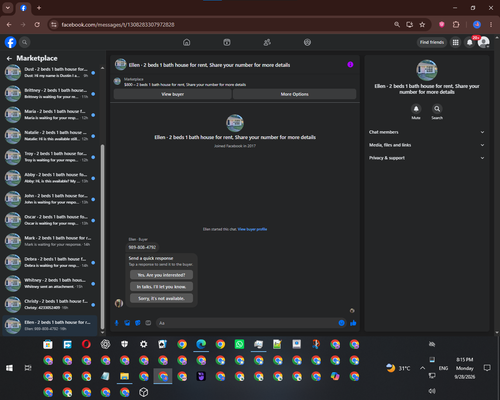Screen dimensions: 500x400
Task: Send quick reply 'Yes. Are you interested?'
Action: tap(161, 275)
